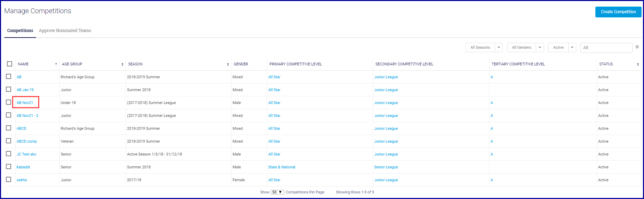Viewport: 644px width, 199px height.
Task: Open the filter settings icon beside search
Action: coord(637,47)
